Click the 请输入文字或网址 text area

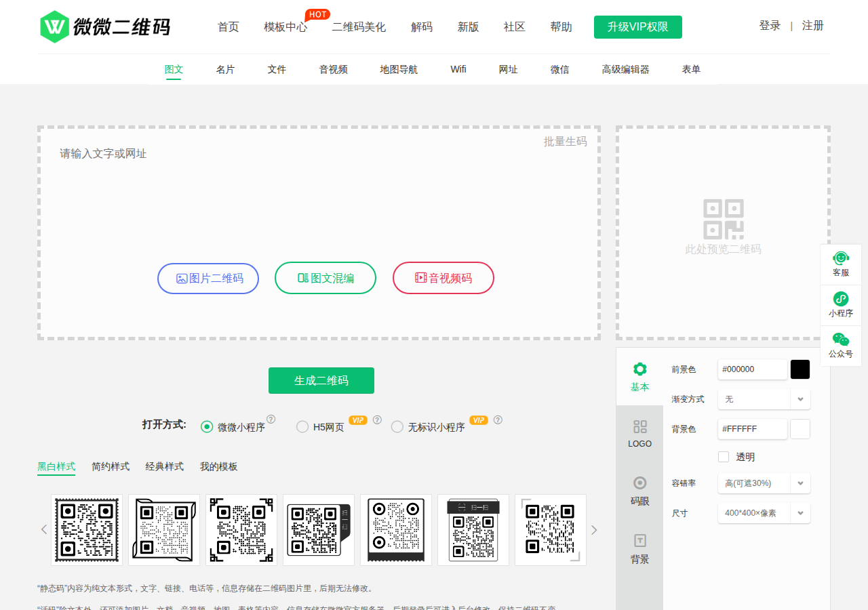pos(319,232)
